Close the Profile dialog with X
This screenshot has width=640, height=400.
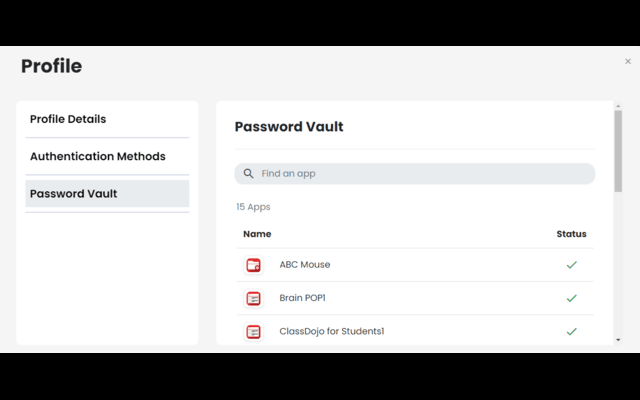click(628, 61)
